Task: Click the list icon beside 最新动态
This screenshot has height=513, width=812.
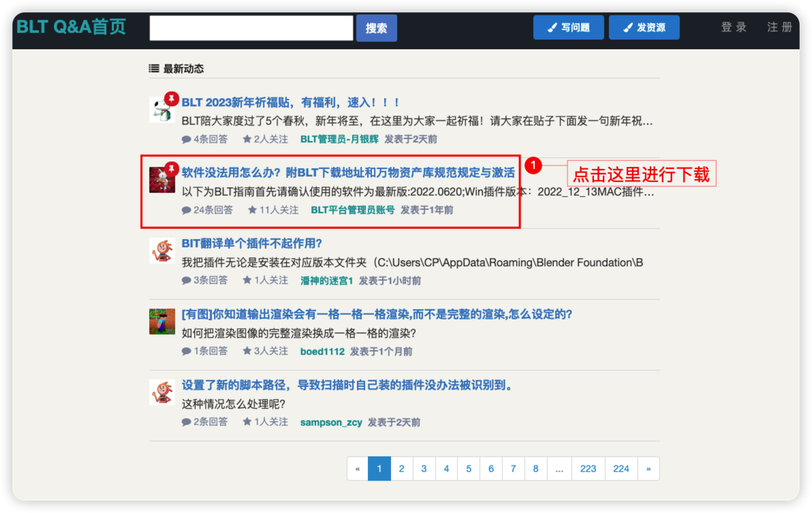Action: 154,68
